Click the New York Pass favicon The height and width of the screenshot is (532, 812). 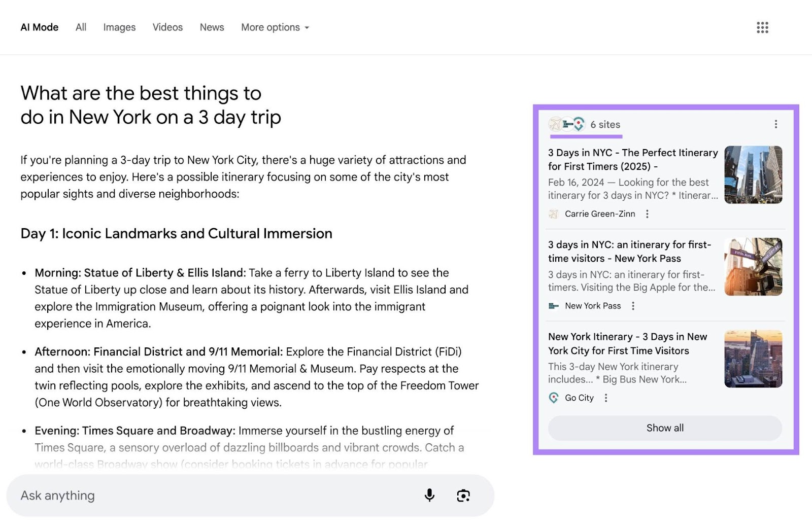coord(553,306)
